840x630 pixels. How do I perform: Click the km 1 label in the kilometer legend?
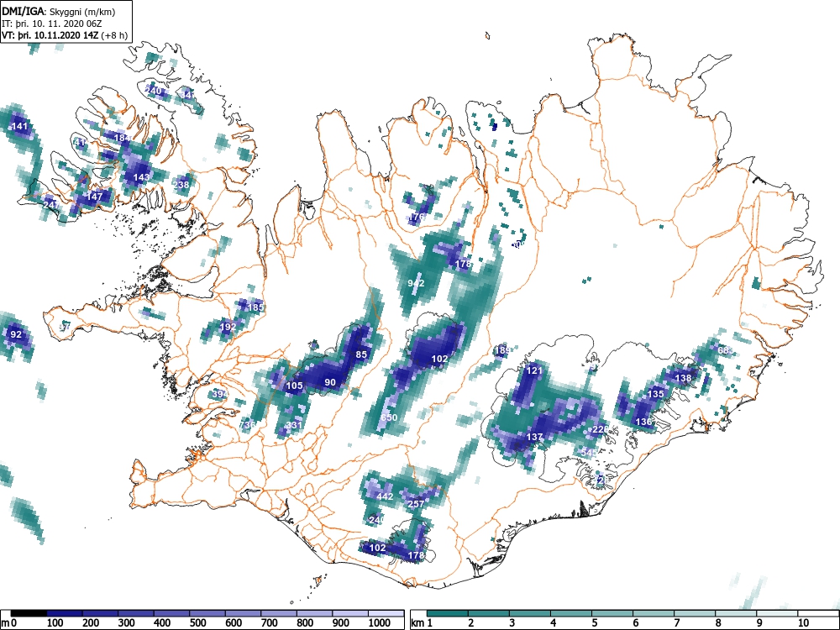[422, 623]
